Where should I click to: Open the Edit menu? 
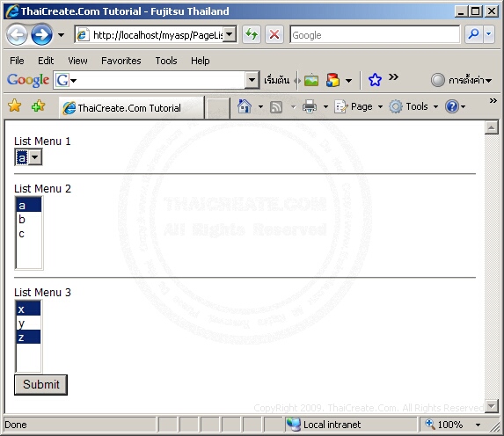pyautogui.click(x=46, y=61)
